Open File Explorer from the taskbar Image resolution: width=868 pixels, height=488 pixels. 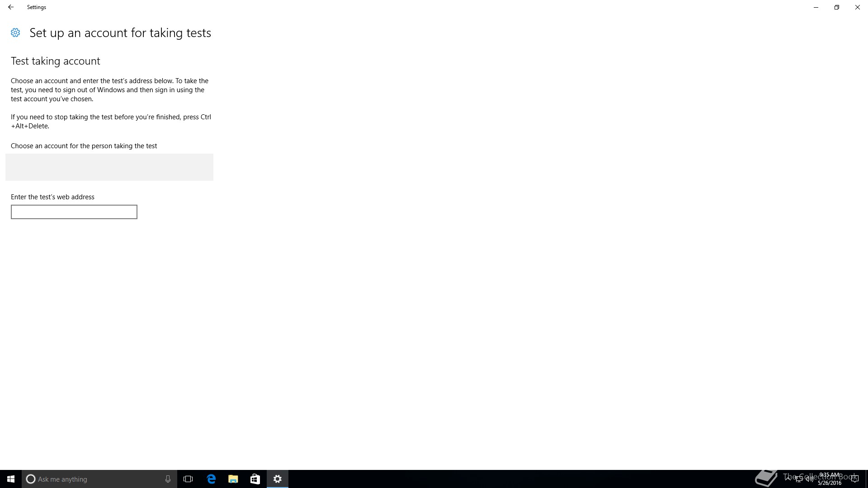click(x=233, y=479)
